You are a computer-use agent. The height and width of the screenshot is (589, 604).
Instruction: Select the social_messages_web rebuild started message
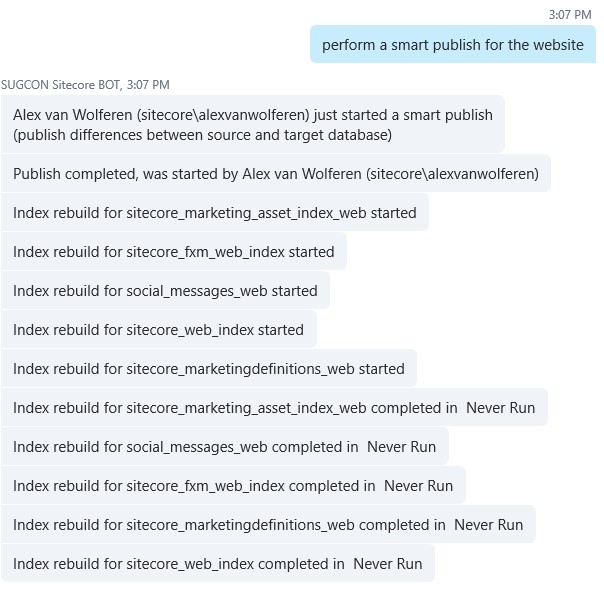[165, 291]
